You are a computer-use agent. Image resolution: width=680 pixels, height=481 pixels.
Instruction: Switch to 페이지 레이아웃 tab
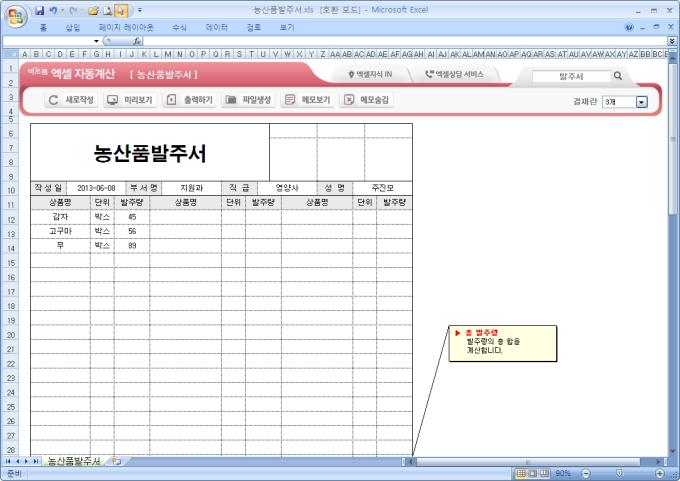126,28
